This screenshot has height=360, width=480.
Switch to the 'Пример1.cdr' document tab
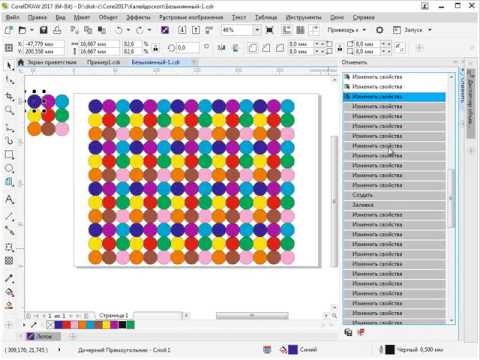coord(103,62)
